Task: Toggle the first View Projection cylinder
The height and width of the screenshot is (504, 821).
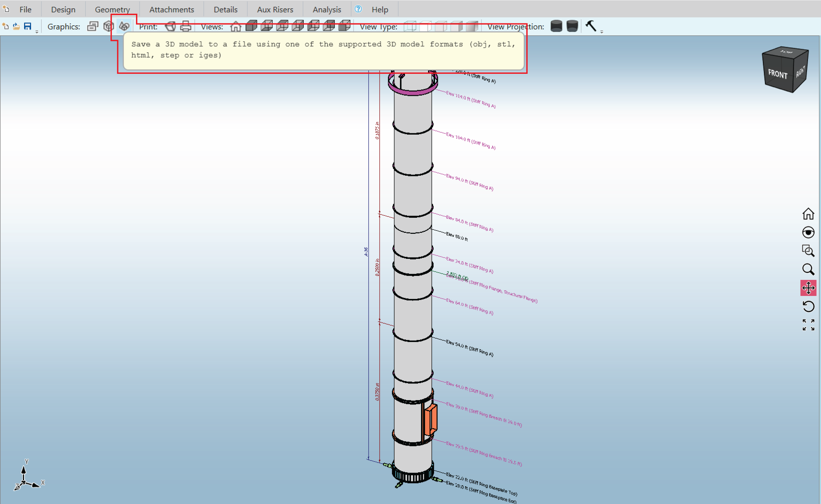Action: tap(556, 26)
